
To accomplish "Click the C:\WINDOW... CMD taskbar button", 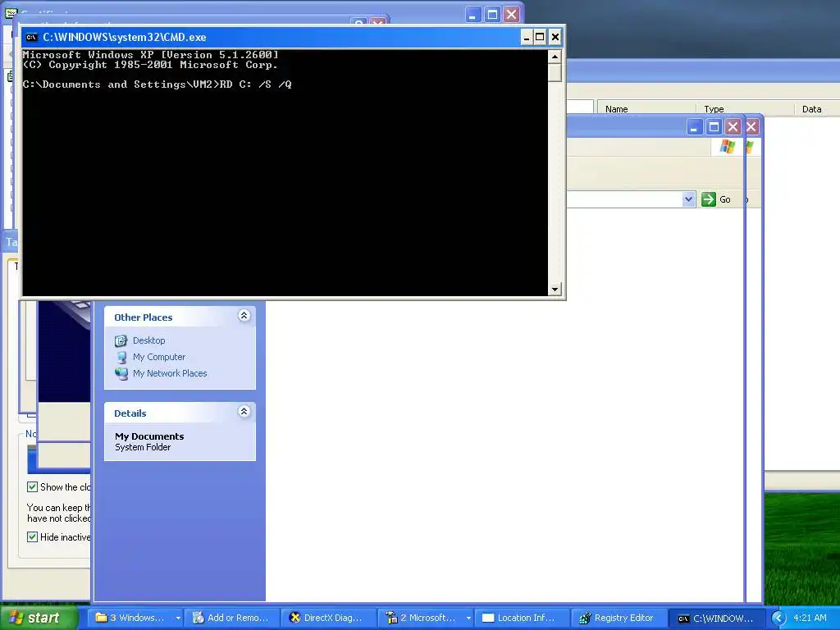I will pyautogui.click(x=715, y=618).
